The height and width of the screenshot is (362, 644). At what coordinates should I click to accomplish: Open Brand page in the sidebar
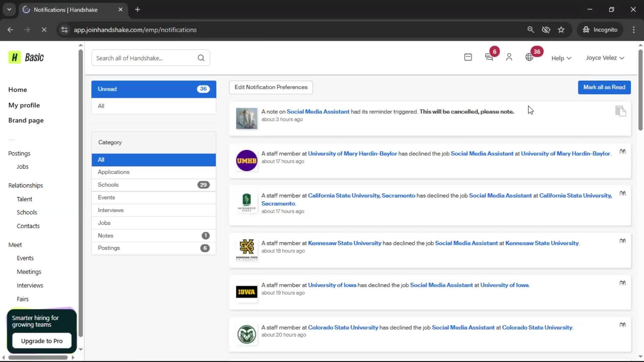coord(26,120)
